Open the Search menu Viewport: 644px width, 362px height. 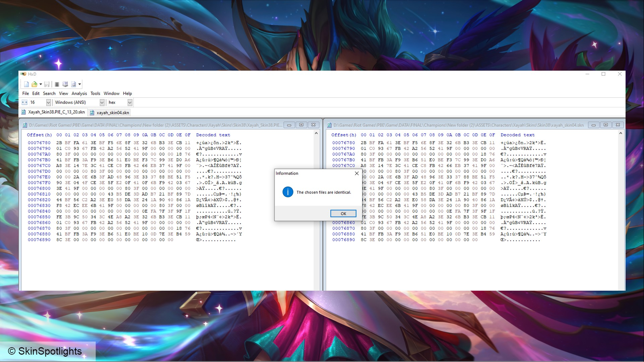click(x=49, y=93)
